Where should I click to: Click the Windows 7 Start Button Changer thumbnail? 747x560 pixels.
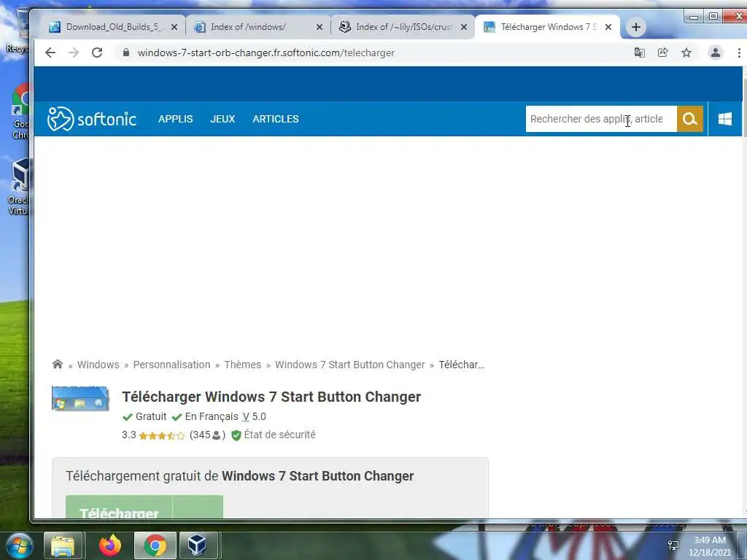click(x=80, y=398)
